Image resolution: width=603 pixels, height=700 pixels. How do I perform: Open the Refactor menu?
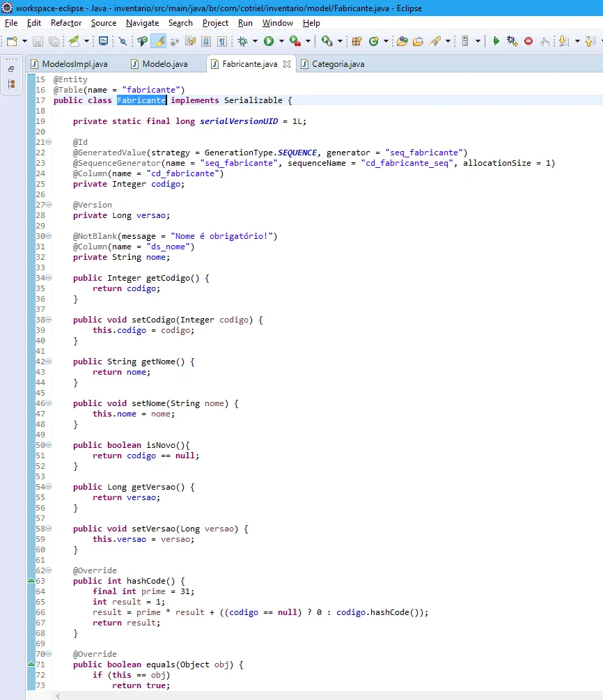point(66,23)
